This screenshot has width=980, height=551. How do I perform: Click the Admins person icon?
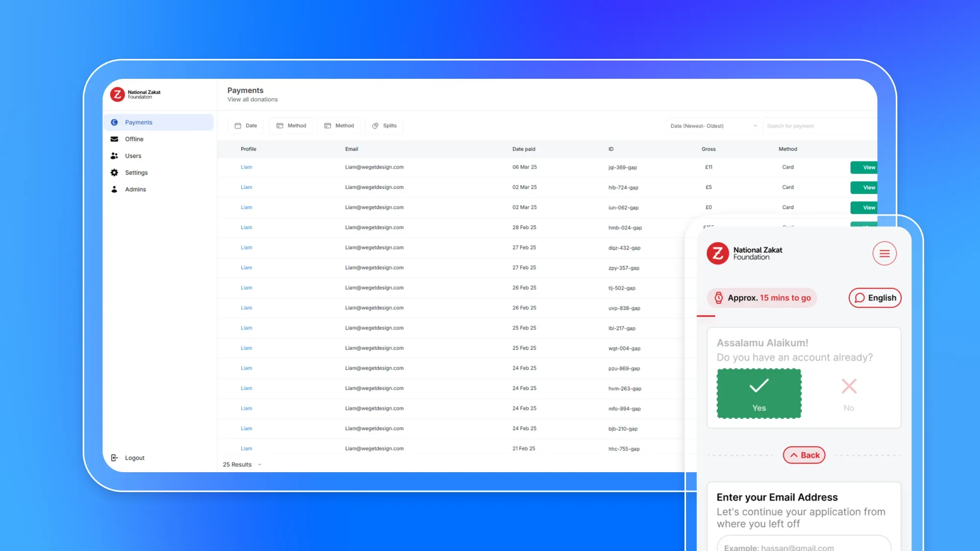[x=114, y=189]
